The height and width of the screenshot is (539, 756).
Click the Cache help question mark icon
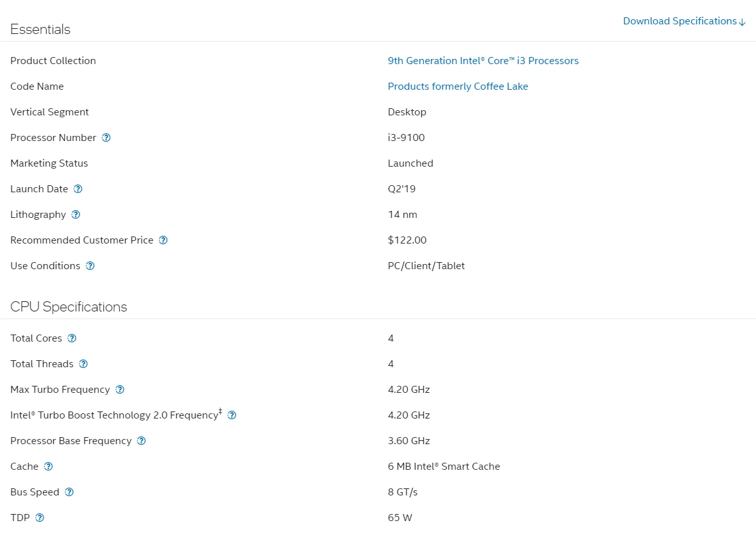[48, 467]
